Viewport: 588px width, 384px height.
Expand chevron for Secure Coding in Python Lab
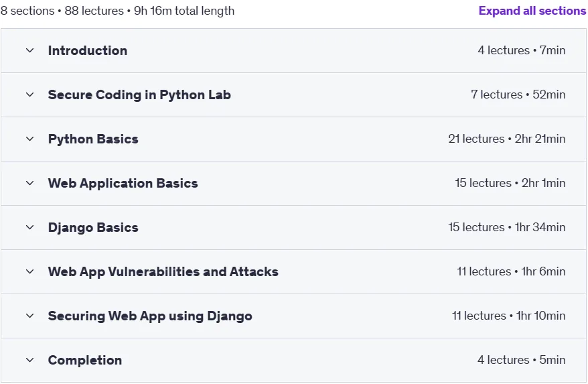coord(29,94)
